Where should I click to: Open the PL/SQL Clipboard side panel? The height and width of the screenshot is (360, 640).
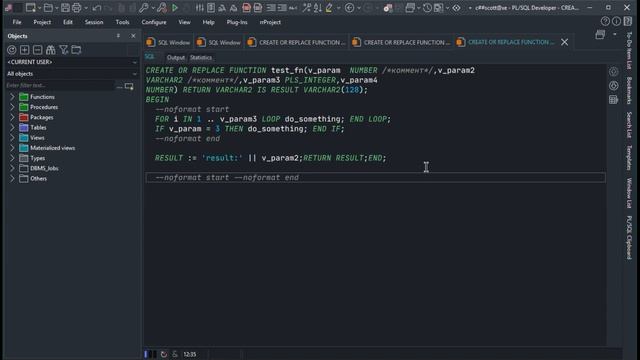pos(629,237)
